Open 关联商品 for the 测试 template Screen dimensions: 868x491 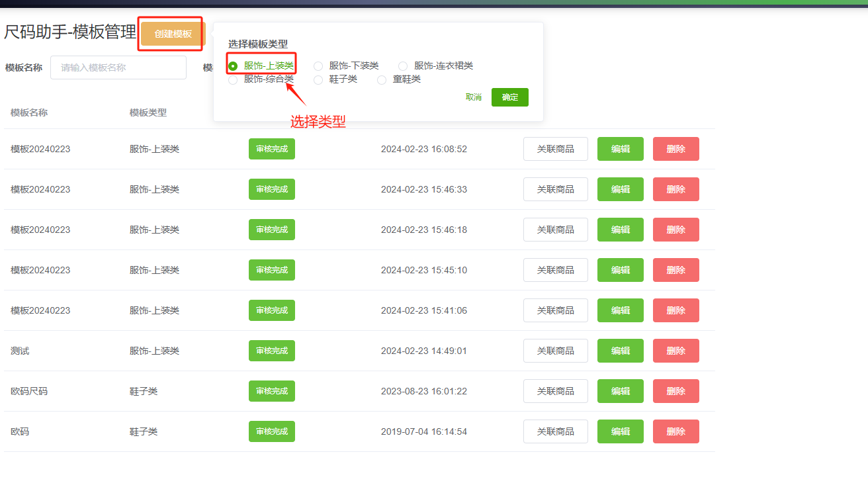[x=555, y=351]
